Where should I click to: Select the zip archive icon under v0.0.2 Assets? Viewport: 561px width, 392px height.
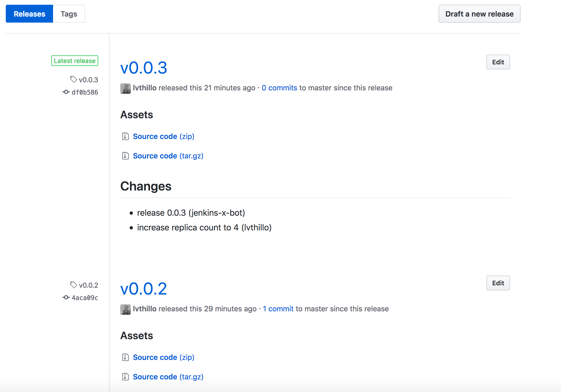125,357
